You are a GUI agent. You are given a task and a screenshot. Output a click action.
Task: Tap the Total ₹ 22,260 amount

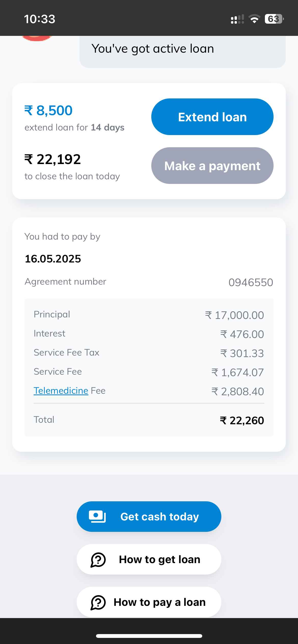pyautogui.click(x=242, y=420)
